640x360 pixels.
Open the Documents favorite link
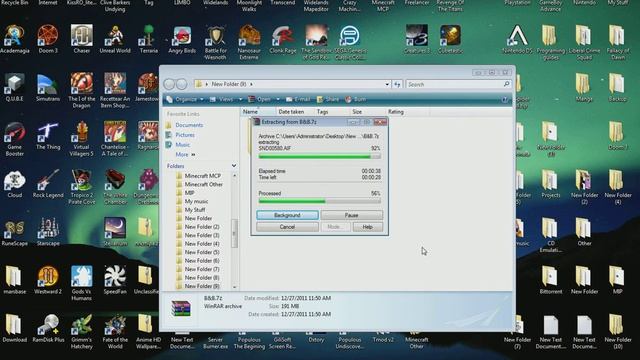pos(189,125)
